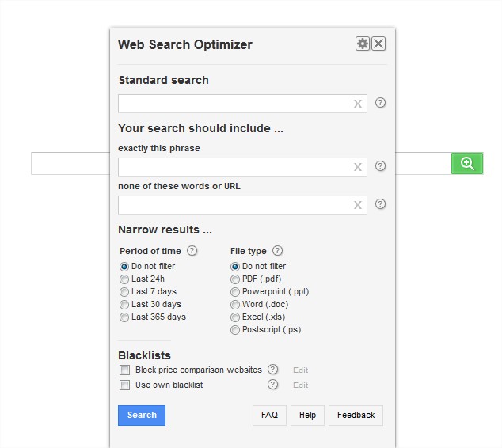The image size is (502, 448).
Task: Tick the Use own blacklist checkbox
Action: click(x=124, y=385)
